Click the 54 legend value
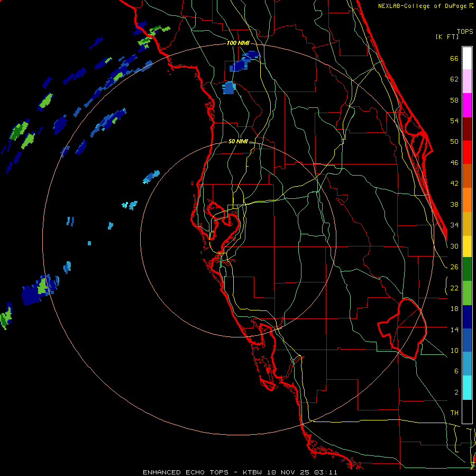Viewport: 476px width, 476px height. pyautogui.click(x=454, y=121)
